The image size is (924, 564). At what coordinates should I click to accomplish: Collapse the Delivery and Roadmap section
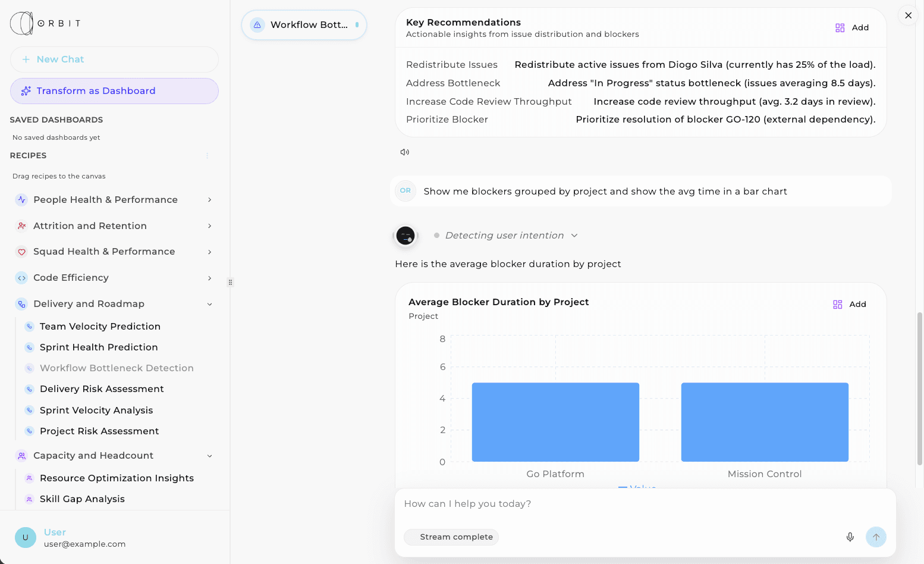click(209, 303)
